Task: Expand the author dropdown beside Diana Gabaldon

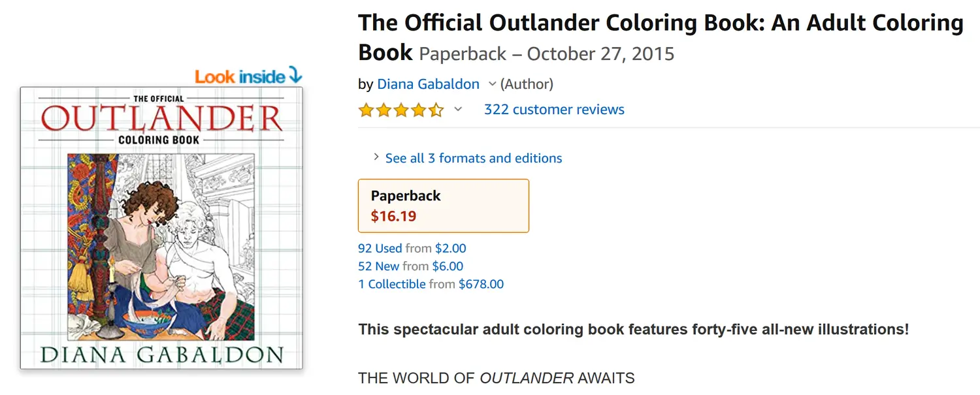Action: [493, 84]
